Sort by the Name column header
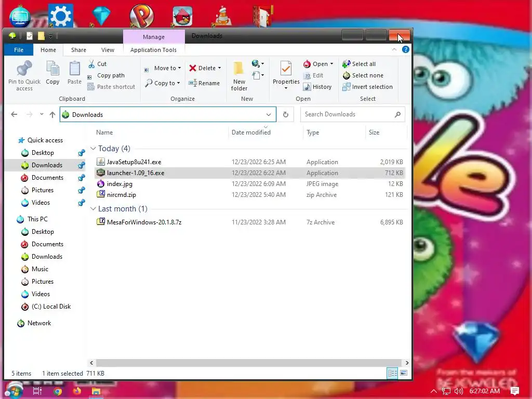This screenshot has height=399, width=532. (x=104, y=132)
